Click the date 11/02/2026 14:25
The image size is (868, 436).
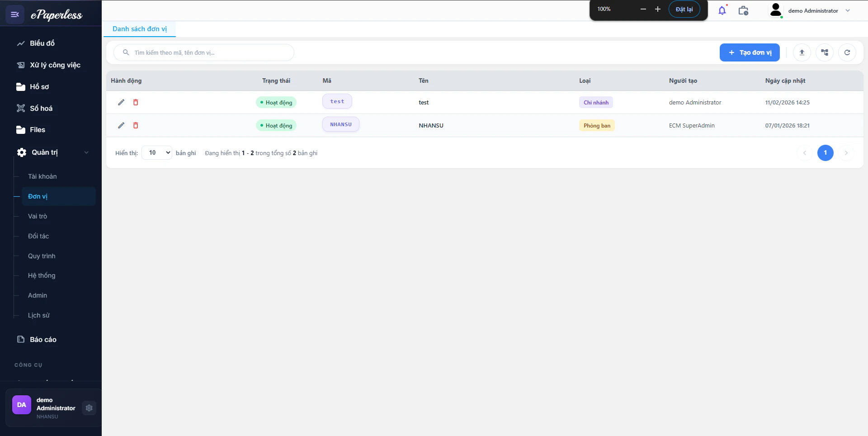(787, 103)
